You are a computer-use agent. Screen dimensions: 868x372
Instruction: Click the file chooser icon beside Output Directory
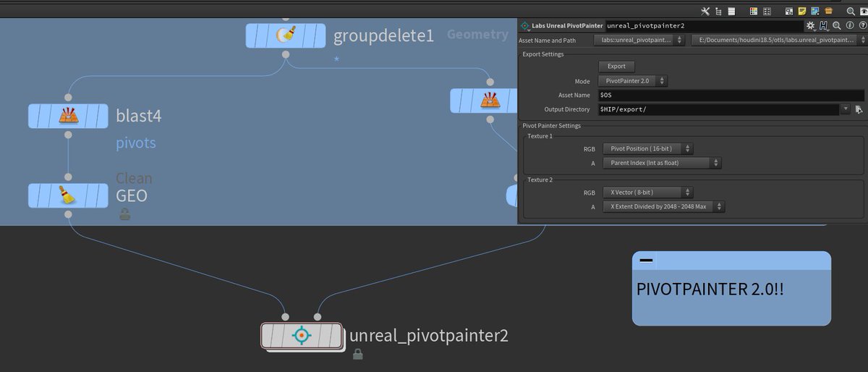[x=859, y=109]
